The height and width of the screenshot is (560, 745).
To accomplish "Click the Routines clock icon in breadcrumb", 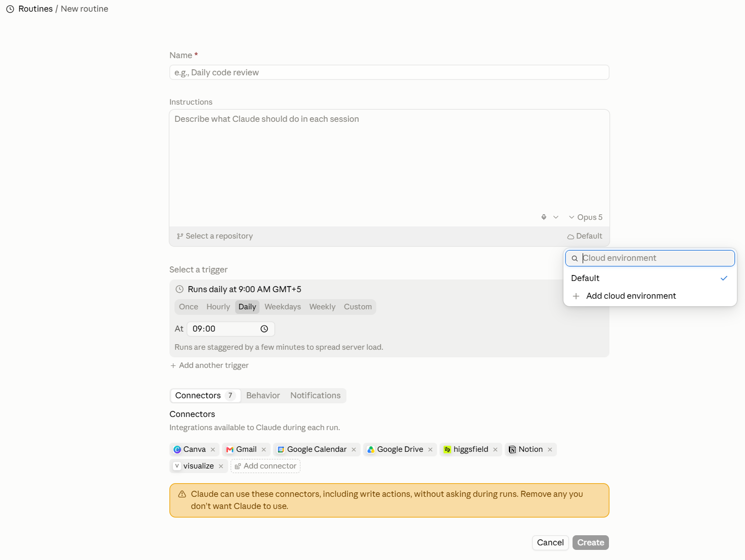I will [x=10, y=9].
